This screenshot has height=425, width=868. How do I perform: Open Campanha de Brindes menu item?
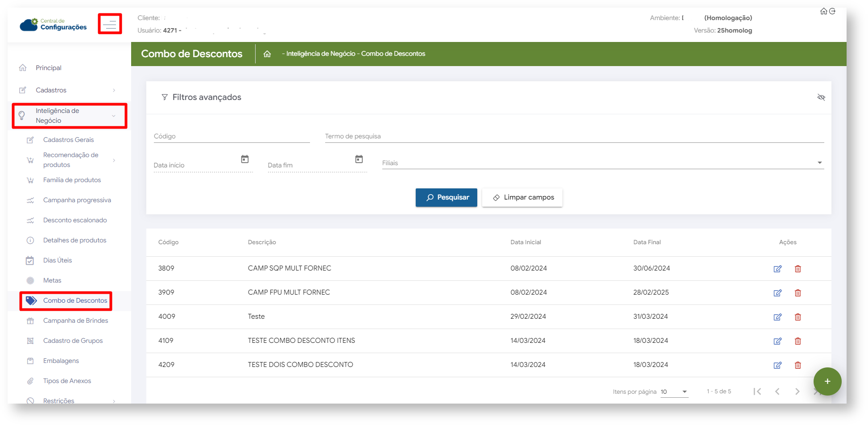coord(75,321)
